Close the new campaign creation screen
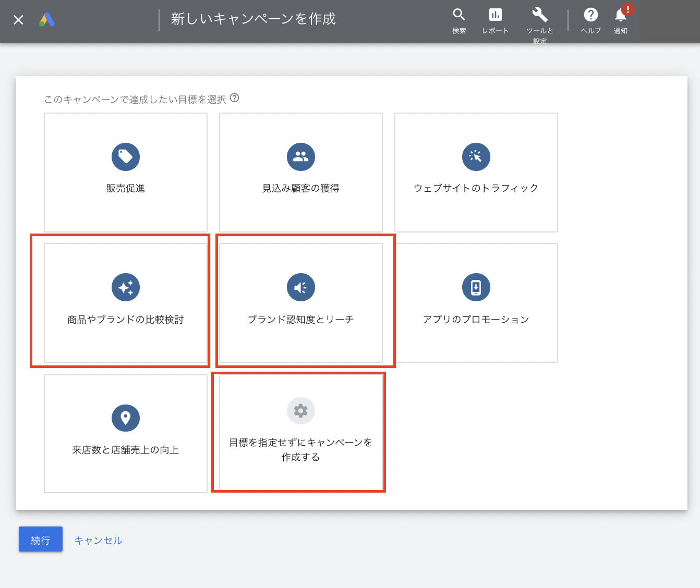Screen dimensions: 700x588 click(x=18, y=20)
